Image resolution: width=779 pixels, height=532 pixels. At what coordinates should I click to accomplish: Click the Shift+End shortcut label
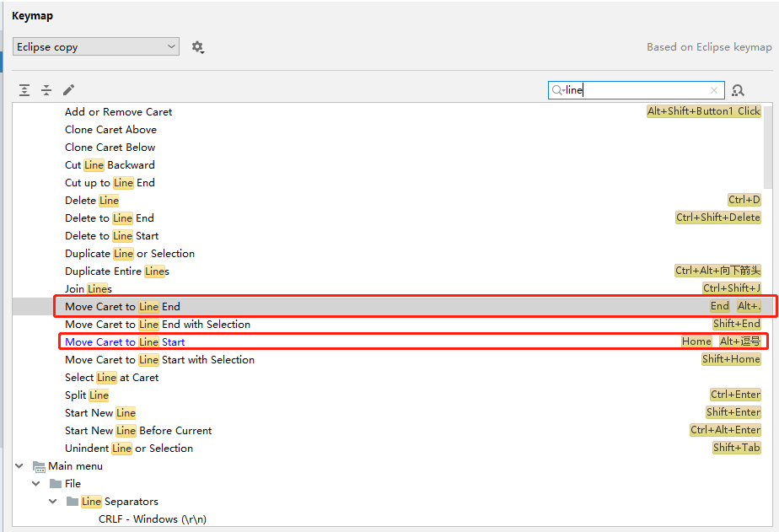click(737, 324)
